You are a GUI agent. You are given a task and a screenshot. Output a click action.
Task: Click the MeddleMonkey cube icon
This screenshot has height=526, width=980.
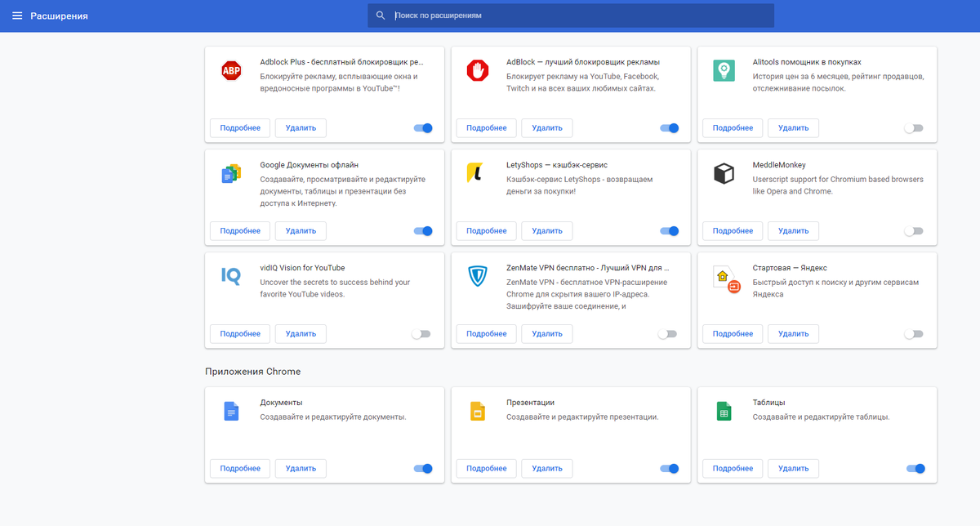[x=724, y=172]
